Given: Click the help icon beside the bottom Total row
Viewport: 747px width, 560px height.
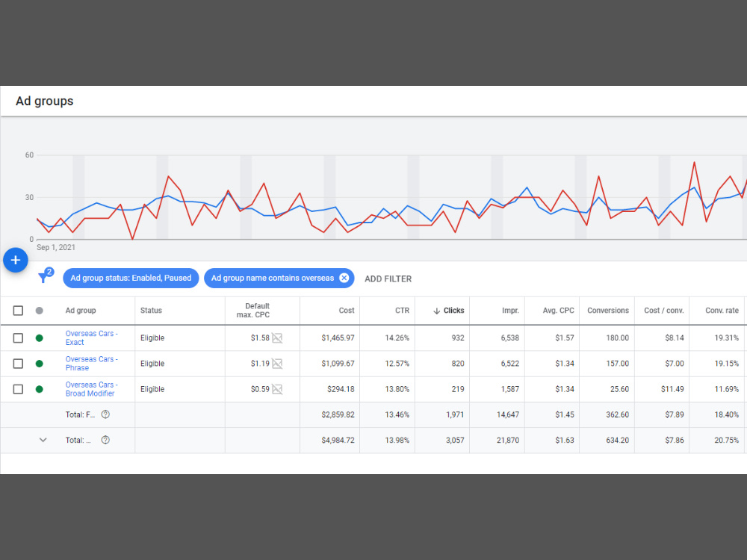Looking at the screenshot, I should click(x=105, y=440).
